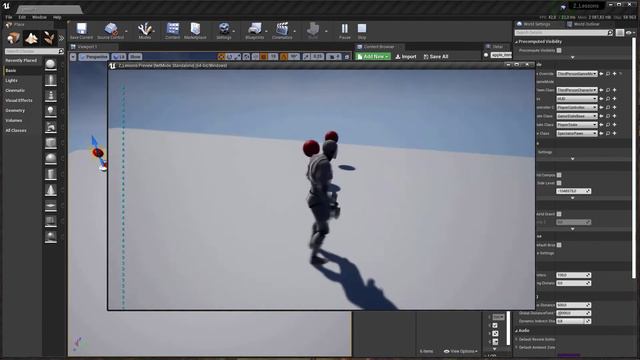
Task: Click the Save All button
Action: tap(436, 57)
